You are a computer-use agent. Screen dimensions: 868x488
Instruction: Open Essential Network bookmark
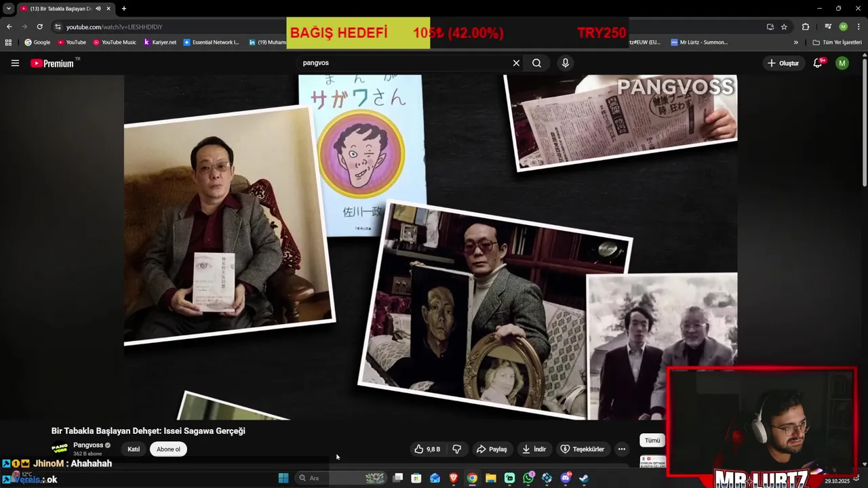[x=212, y=42]
